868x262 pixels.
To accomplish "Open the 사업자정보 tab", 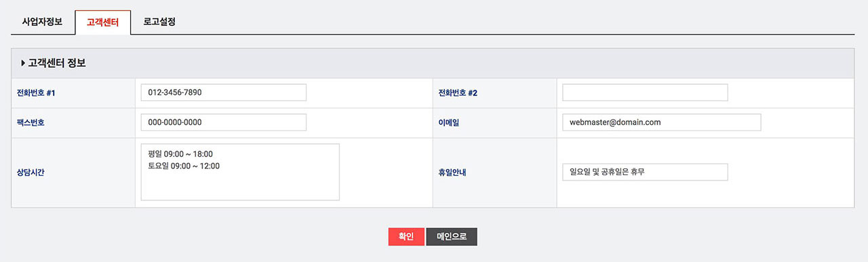I will 43,22.
